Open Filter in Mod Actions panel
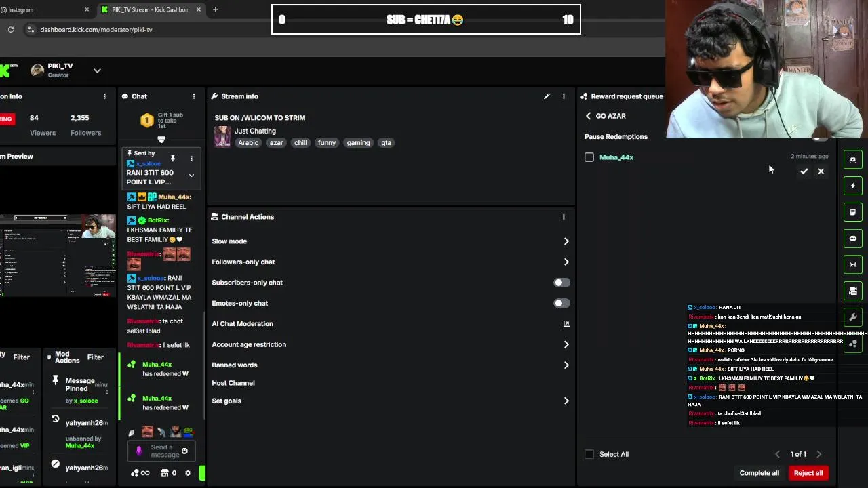Screen dimensions: 868x488 [x=95, y=357]
